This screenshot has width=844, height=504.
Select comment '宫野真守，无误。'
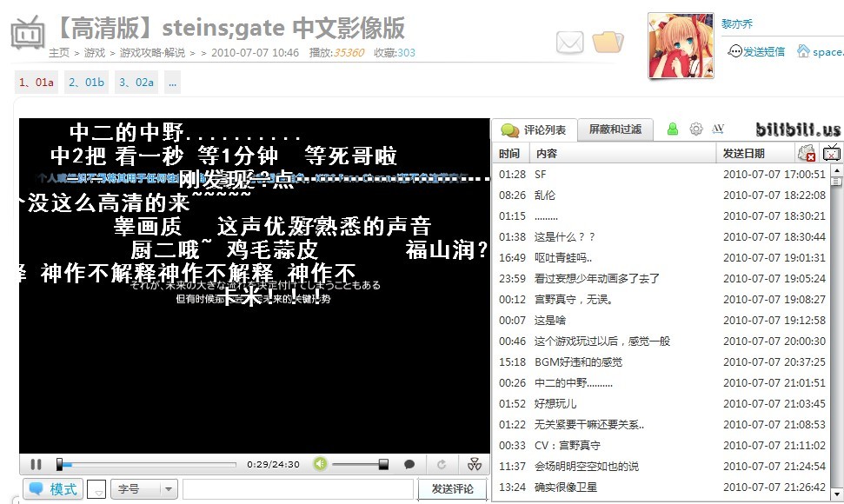661,299
